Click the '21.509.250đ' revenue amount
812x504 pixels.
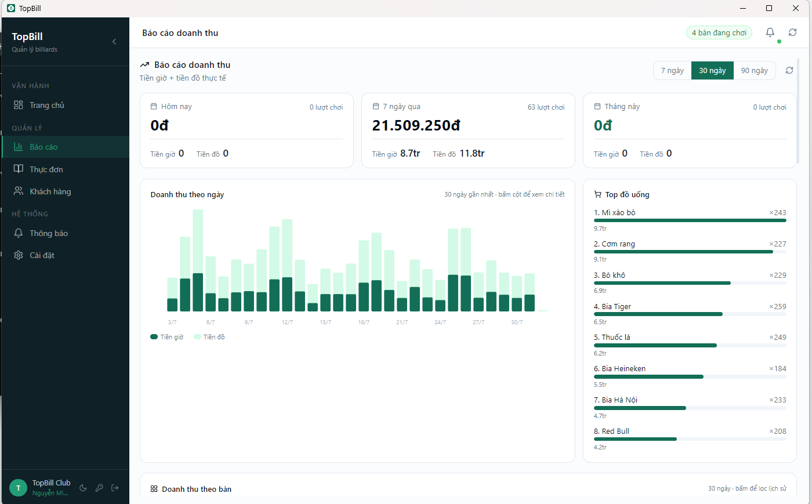(416, 125)
